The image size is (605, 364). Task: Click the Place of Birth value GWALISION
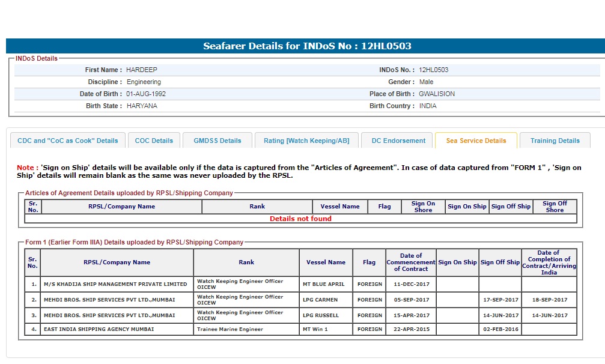point(437,94)
